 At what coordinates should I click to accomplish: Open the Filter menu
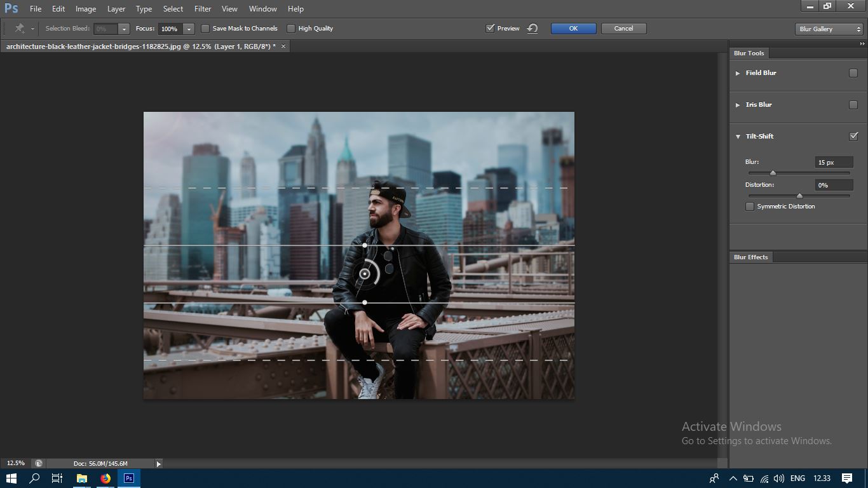point(203,9)
